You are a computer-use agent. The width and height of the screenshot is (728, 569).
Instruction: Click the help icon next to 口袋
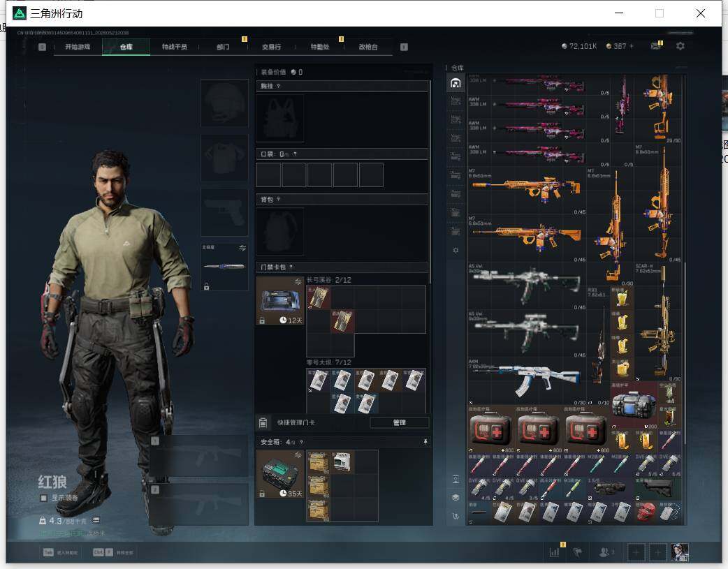coord(295,154)
